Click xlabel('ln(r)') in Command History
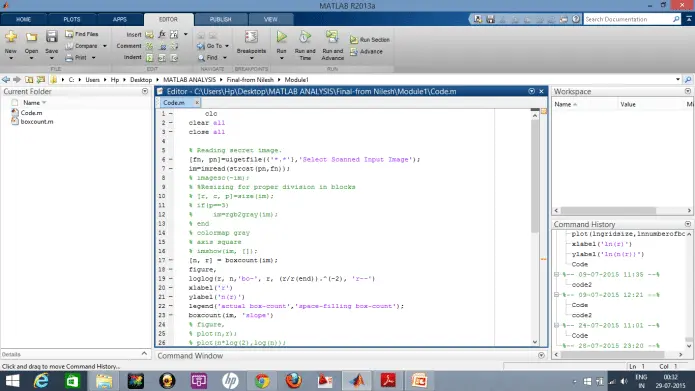This screenshot has width=695, height=391. (601, 244)
